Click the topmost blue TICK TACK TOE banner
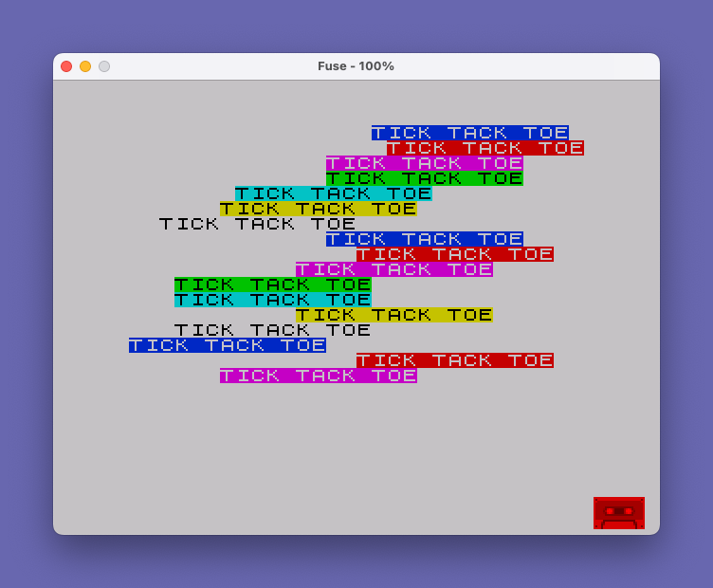The width and height of the screenshot is (713, 588). pyautogui.click(x=470, y=133)
